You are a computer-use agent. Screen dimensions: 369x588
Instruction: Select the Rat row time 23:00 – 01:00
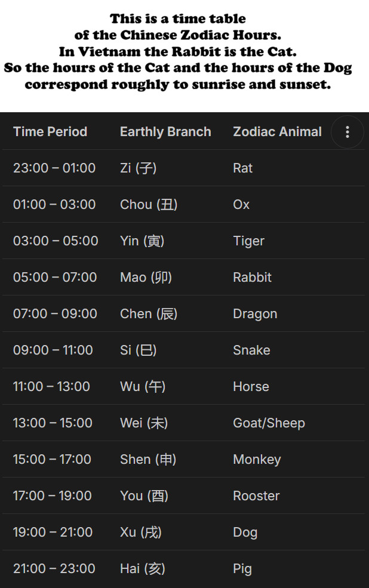pos(54,168)
